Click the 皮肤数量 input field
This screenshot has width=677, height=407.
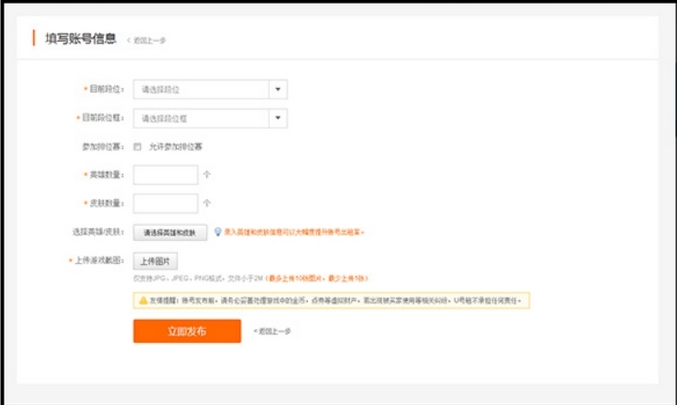tap(165, 203)
